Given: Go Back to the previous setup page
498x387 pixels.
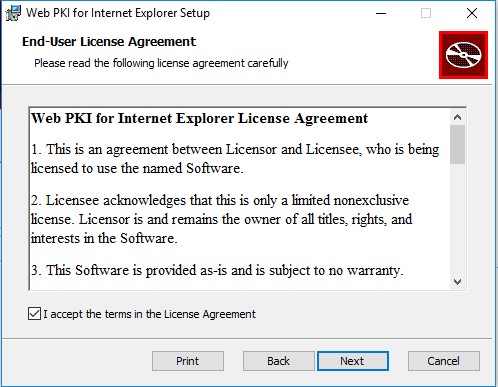Looking at the screenshot, I should click(x=278, y=361).
